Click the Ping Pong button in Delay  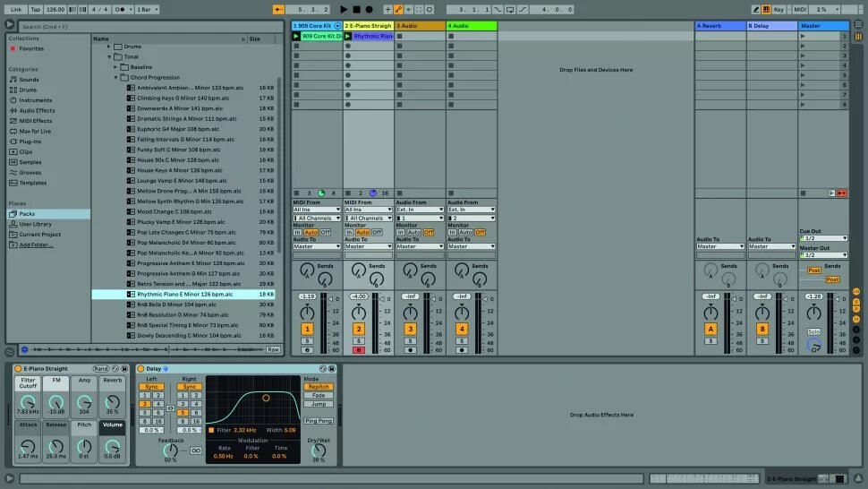[317, 420]
